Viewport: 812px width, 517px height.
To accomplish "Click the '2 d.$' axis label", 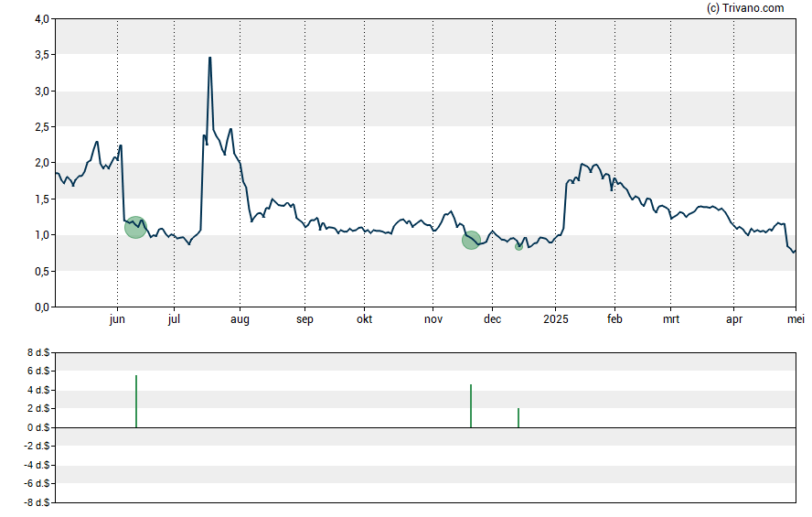I will [x=38, y=408].
